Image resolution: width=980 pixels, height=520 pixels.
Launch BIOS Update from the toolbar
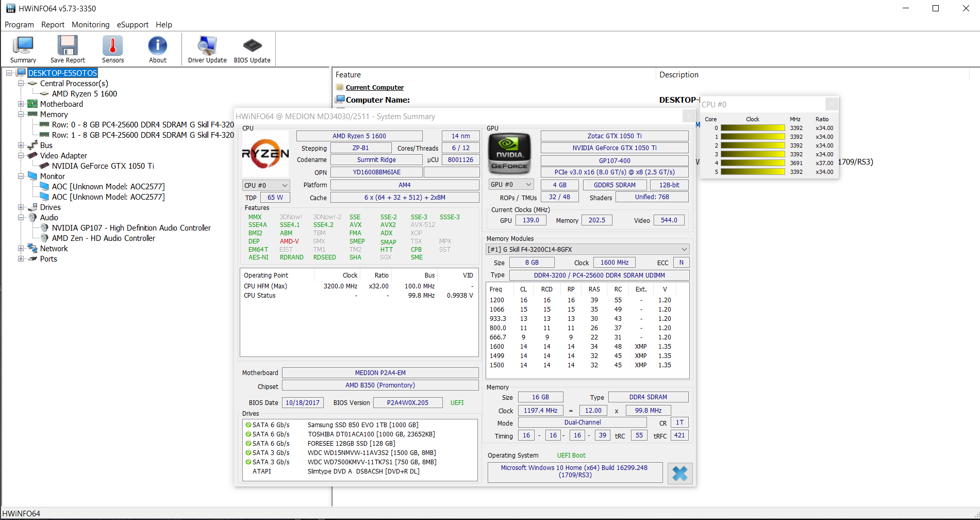pyautogui.click(x=252, y=50)
